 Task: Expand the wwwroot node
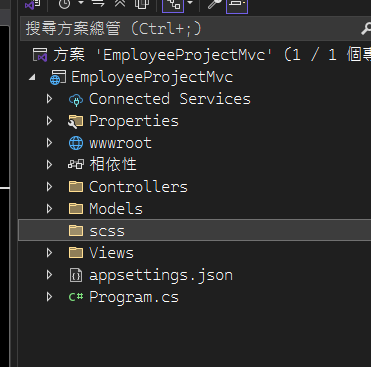(50, 143)
